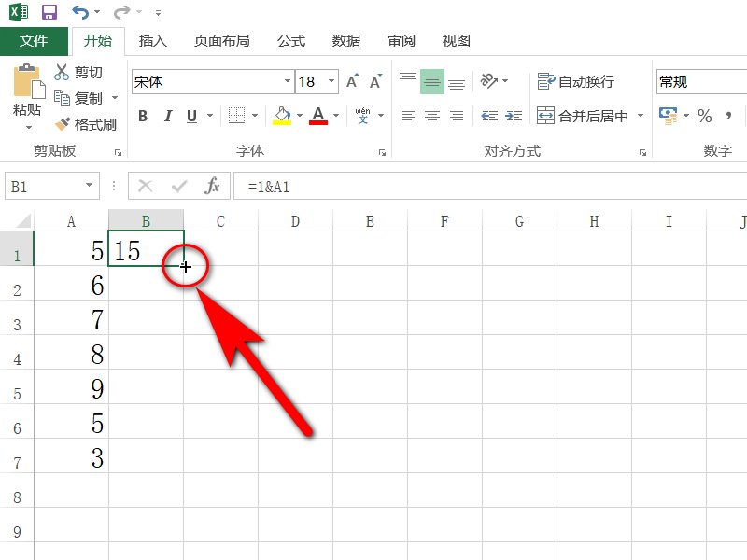Toggle 合并后居中 (merge and center)
Viewport: 747px width, 560px height.
pos(585,115)
